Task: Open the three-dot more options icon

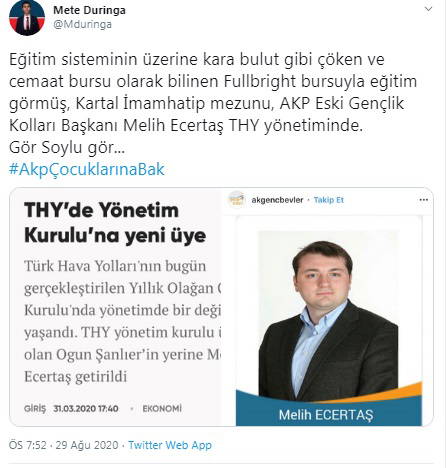Action: pyautogui.click(x=423, y=200)
